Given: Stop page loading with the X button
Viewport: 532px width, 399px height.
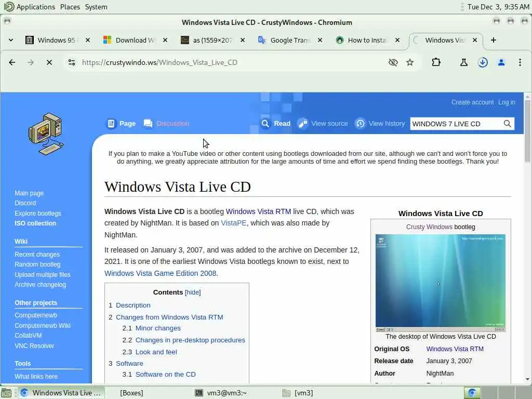Looking at the screenshot, I should coord(49,62).
